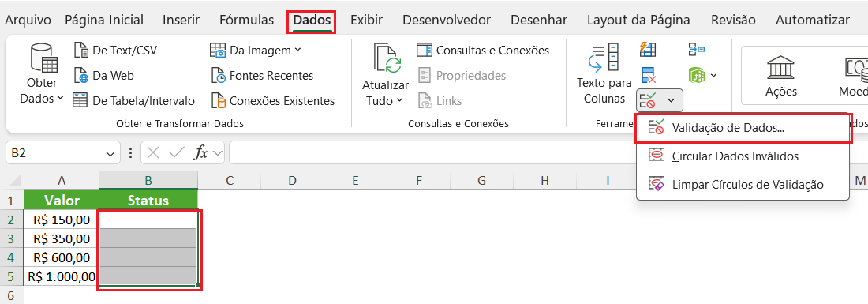This screenshot has height=304, width=868.
Task: Select empty Status cell B2
Action: pyautogui.click(x=148, y=220)
